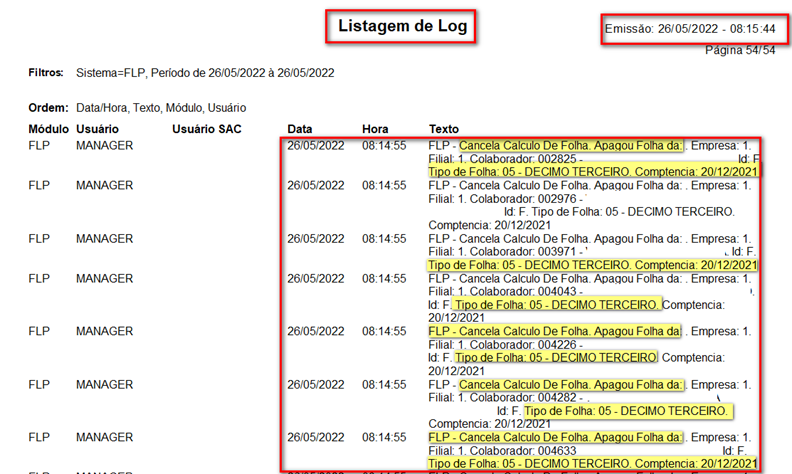792x474 pixels.
Task: Click "Filial: 1. Colaborador: 004226" text line
Action: [x=503, y=345]
